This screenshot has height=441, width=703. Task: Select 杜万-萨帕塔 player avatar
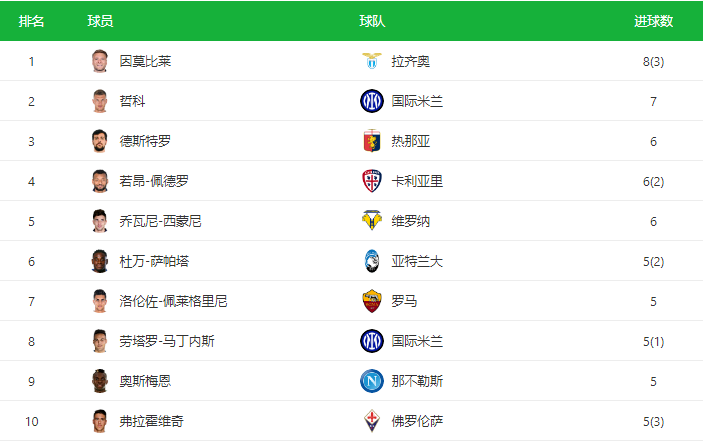pos(100,261)
